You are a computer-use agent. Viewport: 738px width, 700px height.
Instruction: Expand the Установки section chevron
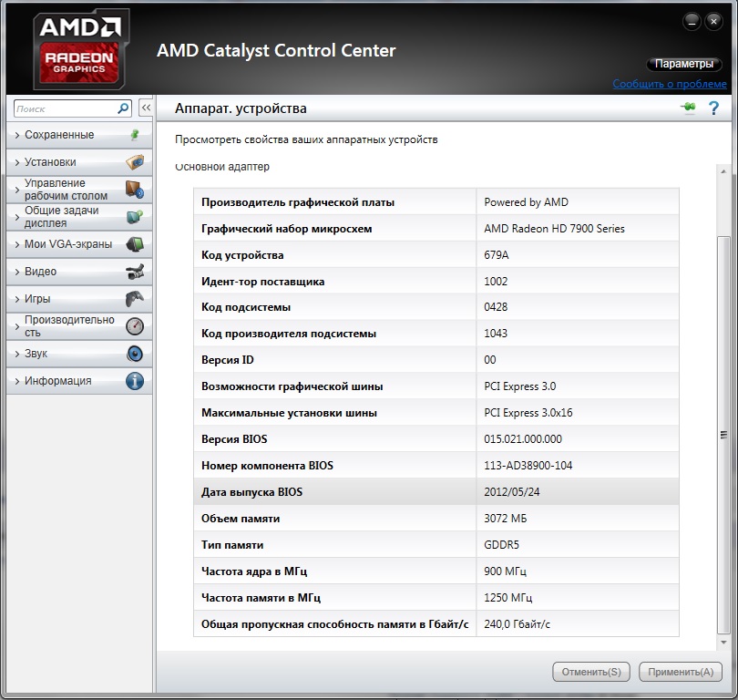pyautogui.click(x=17, y=162)
